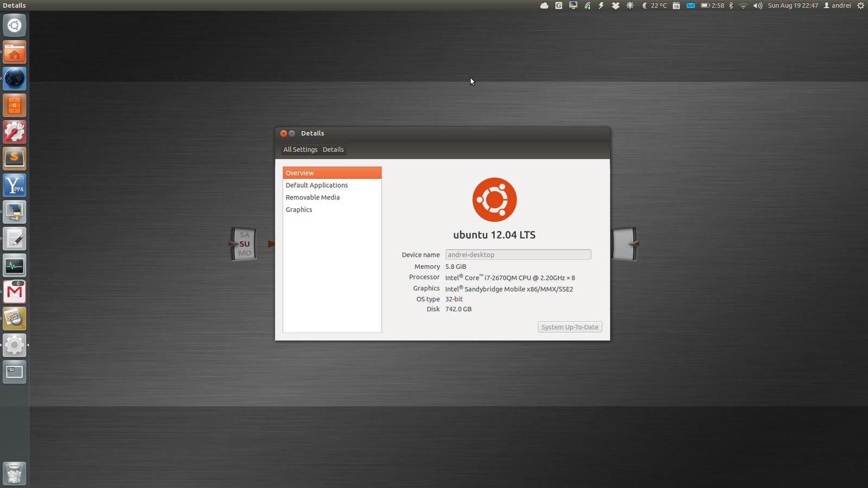Launch the gear-and-wrench tweak tool
This screenshot has width=868, height=488.
pyautogui.click(x=15, y=132)
